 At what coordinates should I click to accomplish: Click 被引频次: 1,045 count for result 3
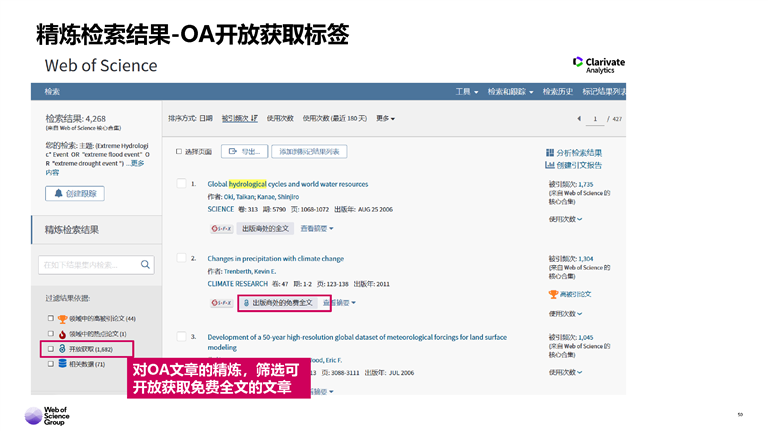(x=586, y=337)
